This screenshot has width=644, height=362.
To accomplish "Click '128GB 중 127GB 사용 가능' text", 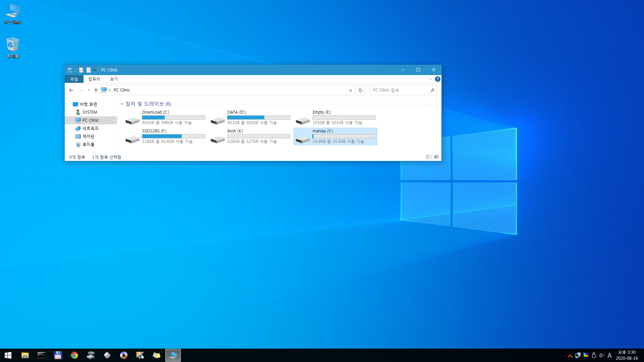I will [252, 141].
